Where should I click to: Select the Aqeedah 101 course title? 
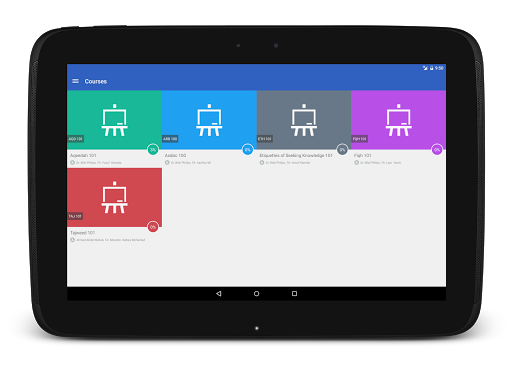83,155
